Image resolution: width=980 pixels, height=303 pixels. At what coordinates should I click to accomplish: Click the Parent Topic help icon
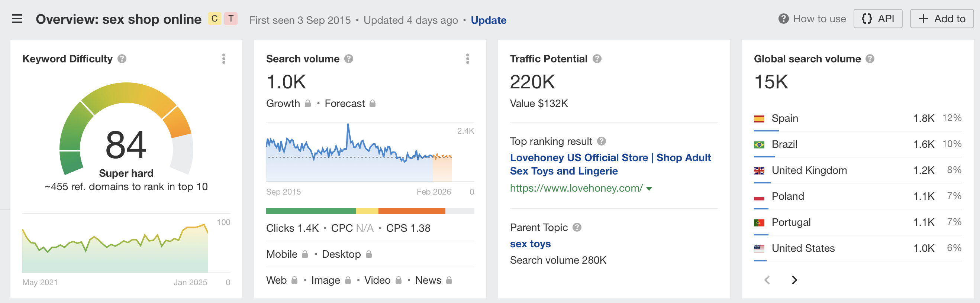pyautogui.click(x=577, y=227)
